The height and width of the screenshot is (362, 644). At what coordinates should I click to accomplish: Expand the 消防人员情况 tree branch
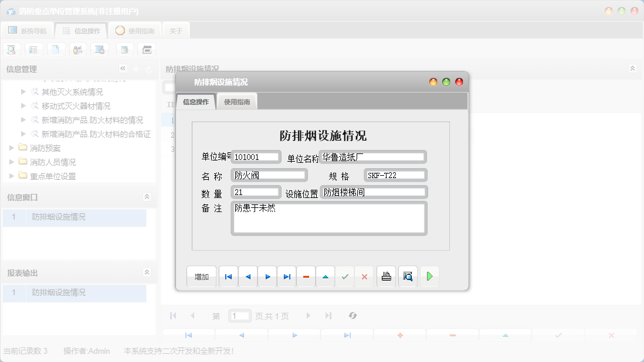[x=12, y=162]
